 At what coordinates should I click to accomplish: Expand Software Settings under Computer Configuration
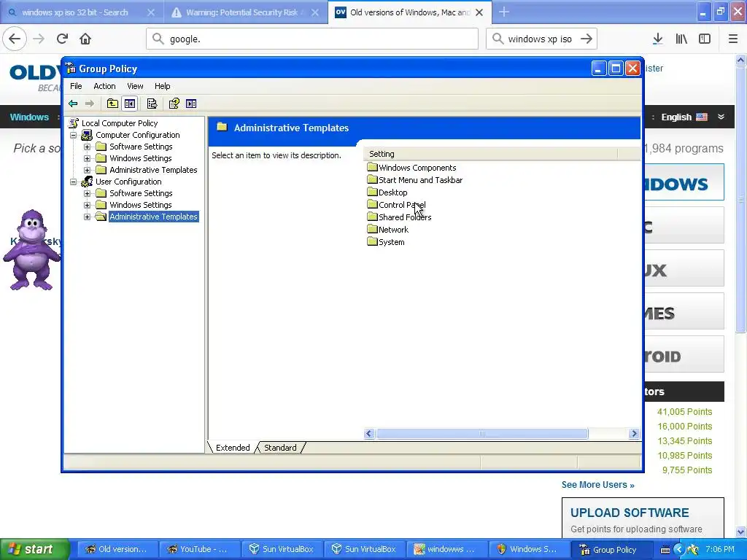(88, 147)
